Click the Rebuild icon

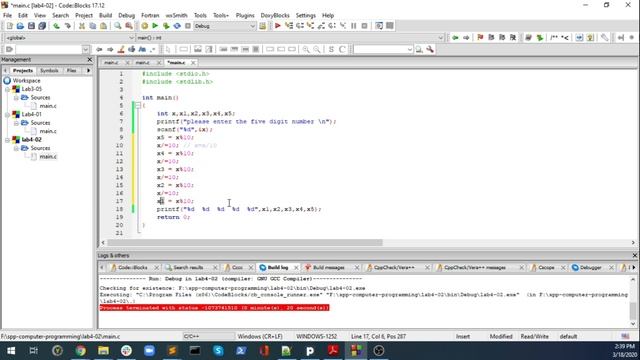pyautogui.click(x=177, y=26)
